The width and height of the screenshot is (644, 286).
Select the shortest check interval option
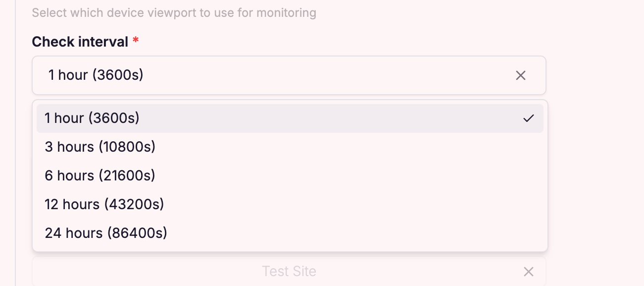click(x=92, y=118)
